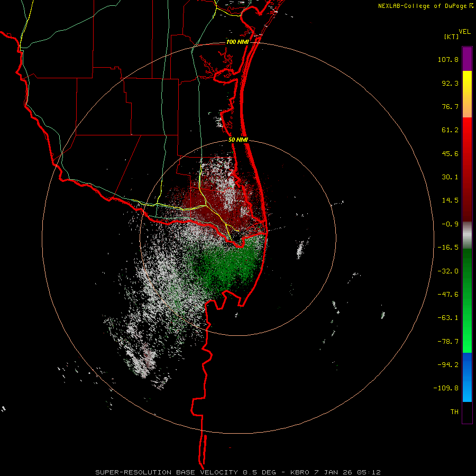The image size is (476, 476).
Task: Select the -32.0 velocity scale value
Action: [448, 271]
